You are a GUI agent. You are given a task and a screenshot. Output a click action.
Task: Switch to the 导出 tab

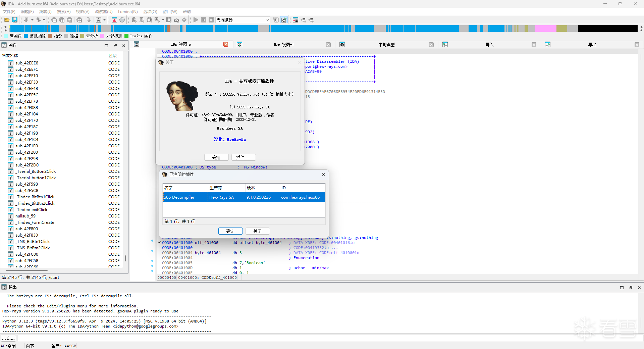(592, 45)
